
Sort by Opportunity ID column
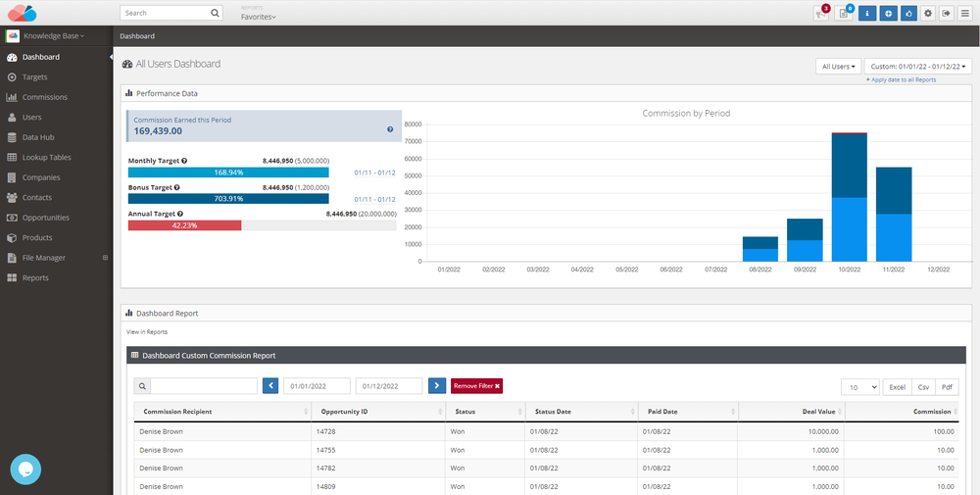point(378,412)
